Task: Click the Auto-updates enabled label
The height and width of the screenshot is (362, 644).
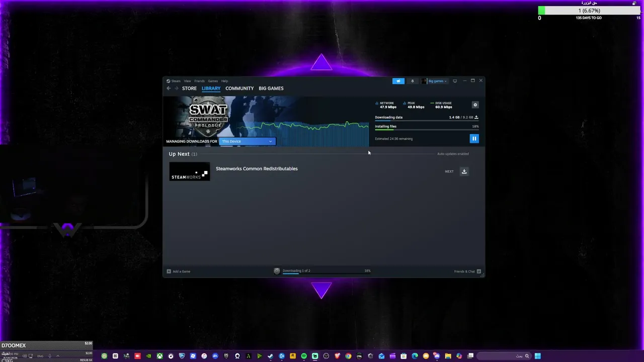Action: click(x=453, y=154)
